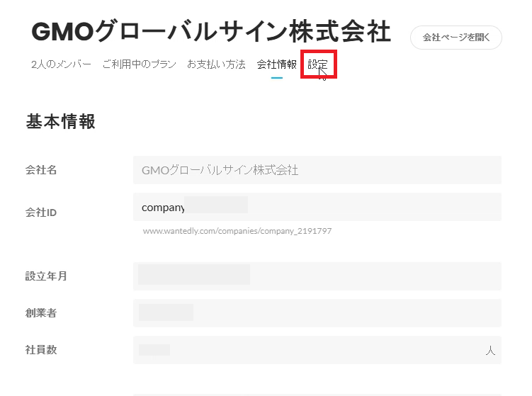
Task: Click the 社員数 input field
Action: pos(317,350)
